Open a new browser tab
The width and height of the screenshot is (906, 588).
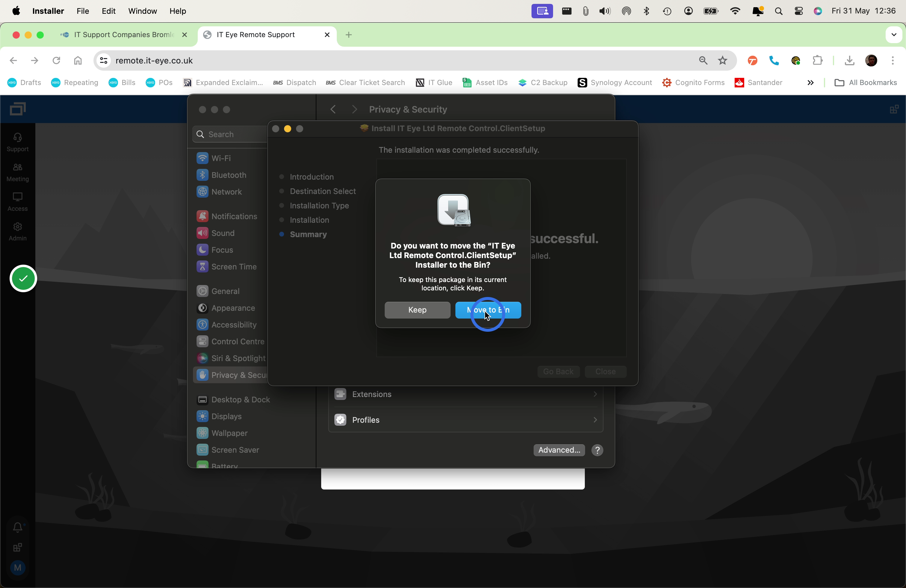click(x=349, y=35)
